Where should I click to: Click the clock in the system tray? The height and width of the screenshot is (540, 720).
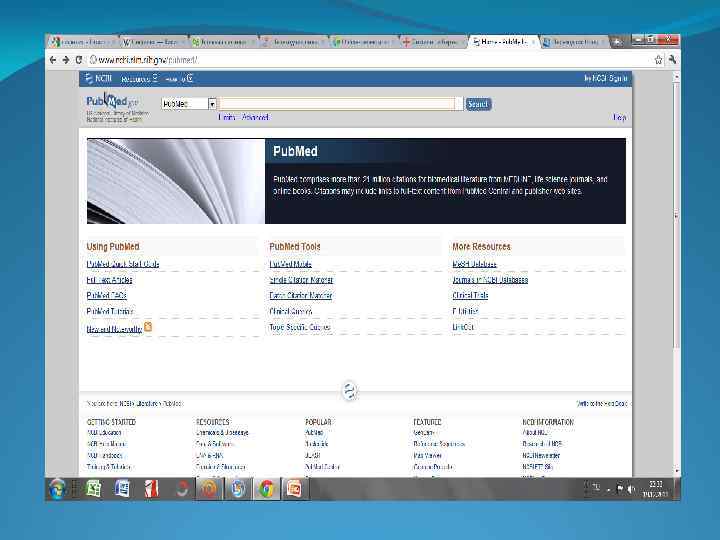click(655, 489)
